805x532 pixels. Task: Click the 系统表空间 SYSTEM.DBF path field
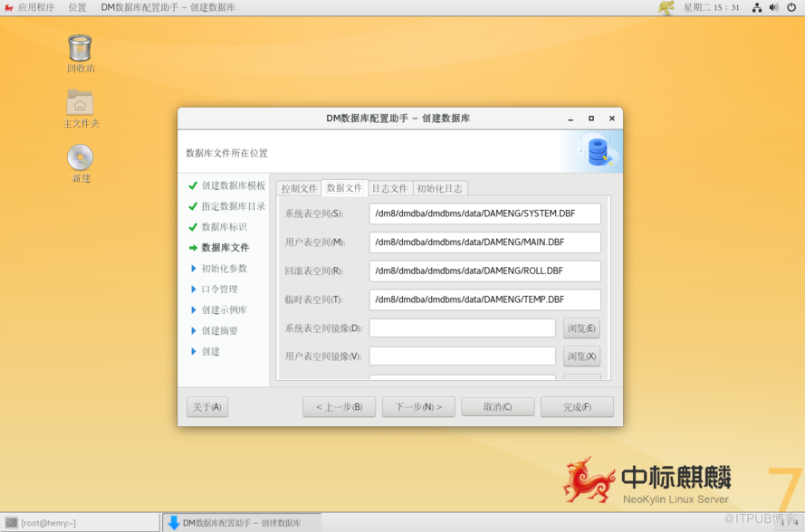pos(484,214)
